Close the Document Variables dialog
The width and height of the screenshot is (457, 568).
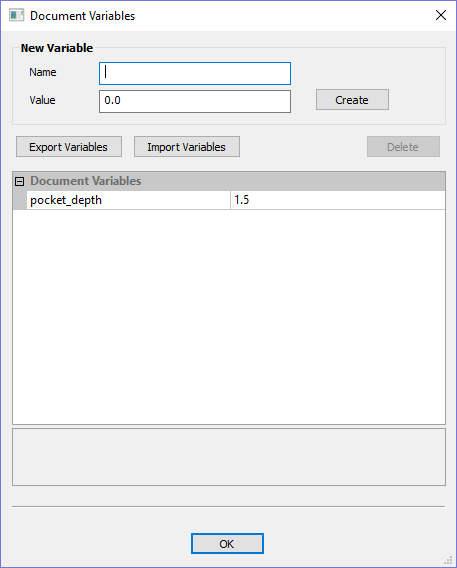(441, 15)
